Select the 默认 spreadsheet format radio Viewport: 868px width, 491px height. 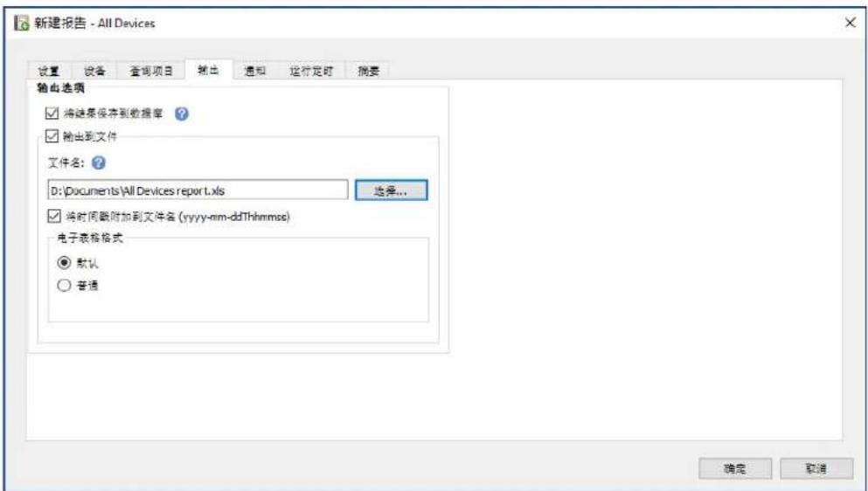coord(65,262)
